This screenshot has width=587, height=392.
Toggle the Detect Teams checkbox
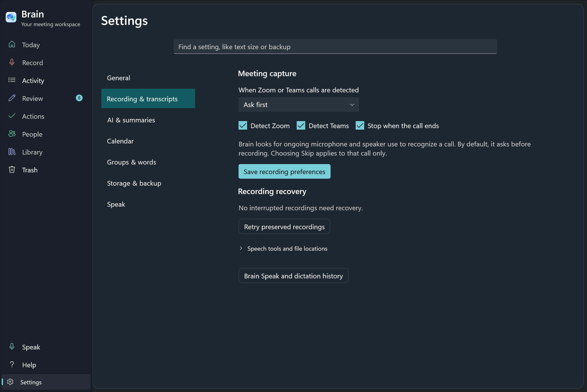pyautogui.click(x=301, y=126)
